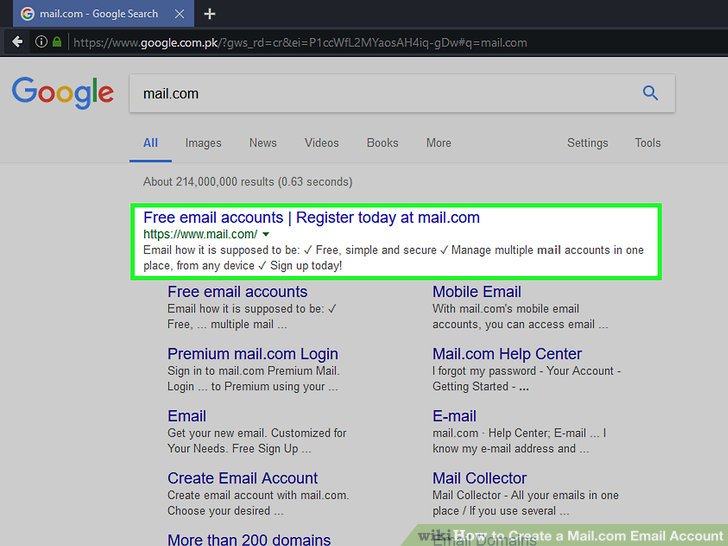This screenshot has height=546, width=728.
Task: Click the Google logo
Action: click(63, 93)
